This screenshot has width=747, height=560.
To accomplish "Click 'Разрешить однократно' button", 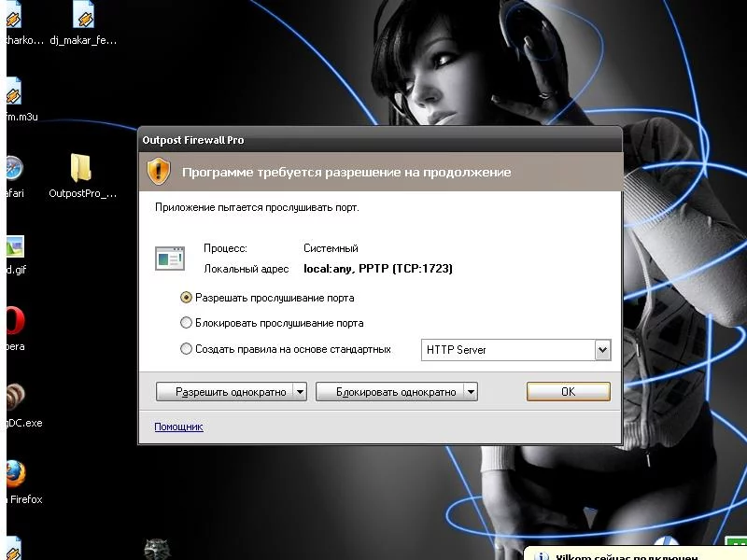I will coord(225,392).
